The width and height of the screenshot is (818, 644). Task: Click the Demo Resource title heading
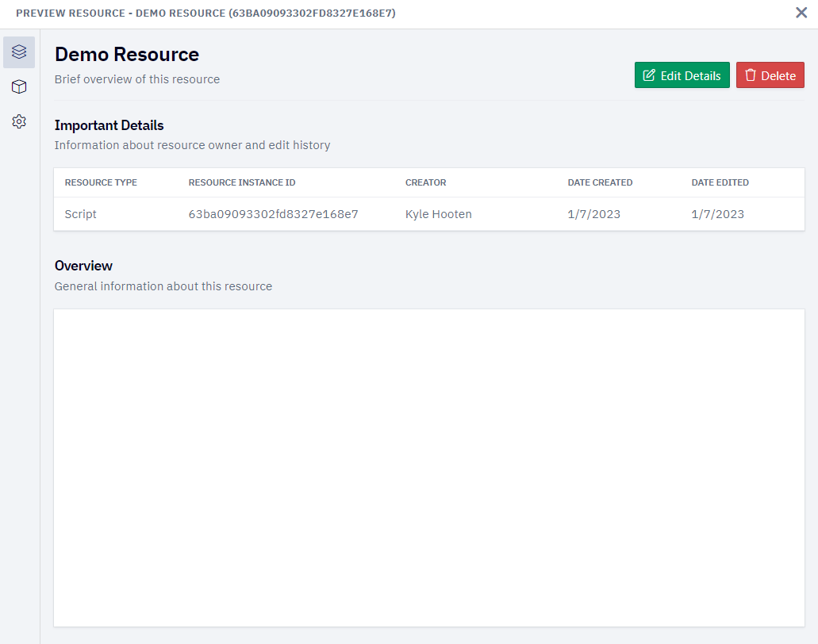[x=127, y=54]
